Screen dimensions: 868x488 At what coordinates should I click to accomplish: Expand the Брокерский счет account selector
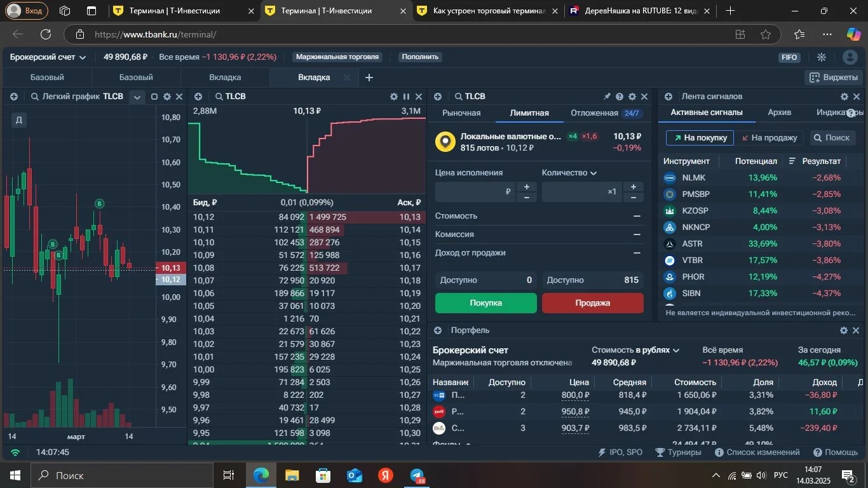(48, 57)
